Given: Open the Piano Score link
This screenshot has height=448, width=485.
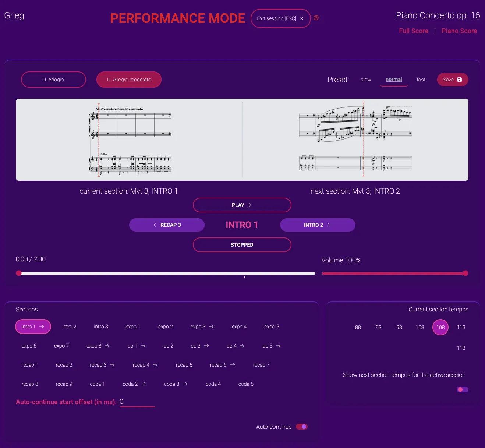Looking at the screenshot, I should click(459, 31).
